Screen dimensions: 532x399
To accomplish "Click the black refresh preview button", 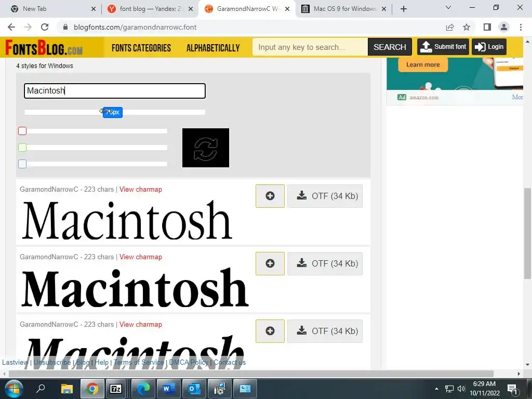I will point(206,148).
